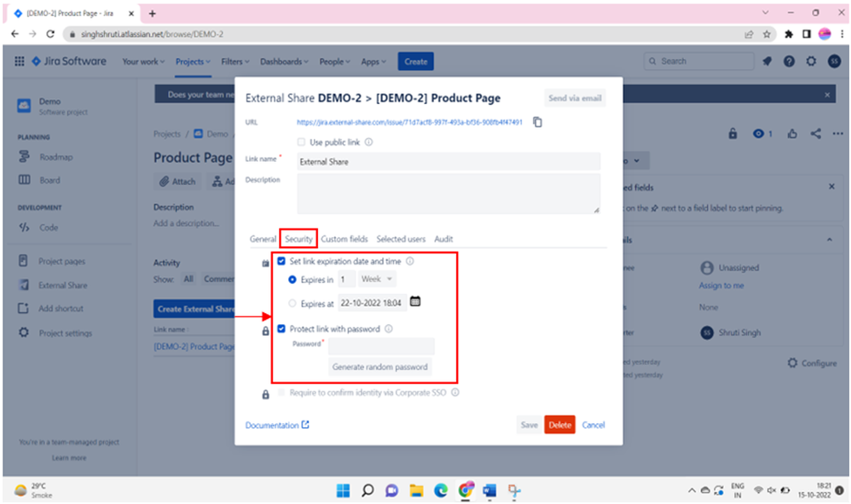The width and height of the screenshot is (851, 504).
Task: Select the Expires at radio button
Action: [x=292, y=304]
